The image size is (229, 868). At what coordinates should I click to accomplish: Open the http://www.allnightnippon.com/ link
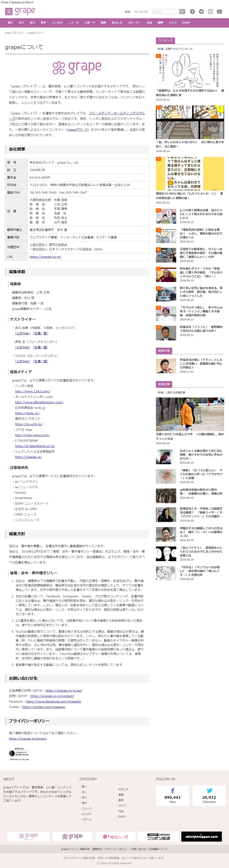coord(39,402)
